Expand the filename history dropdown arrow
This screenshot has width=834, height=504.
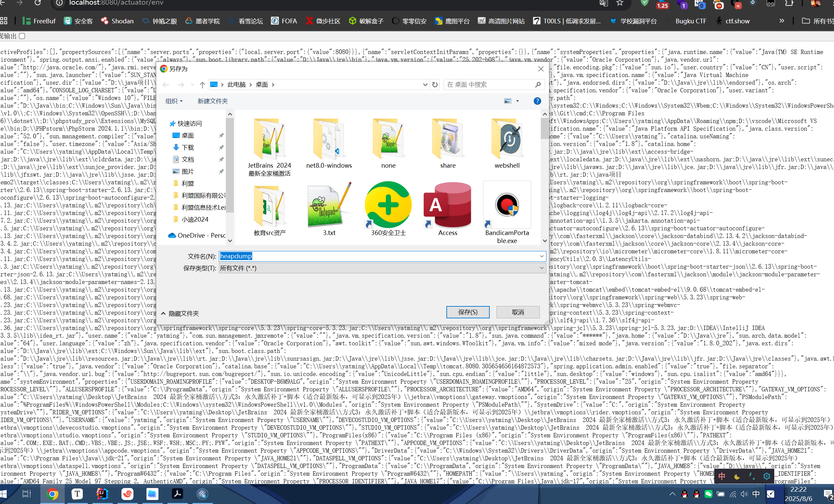coord(541,256)
